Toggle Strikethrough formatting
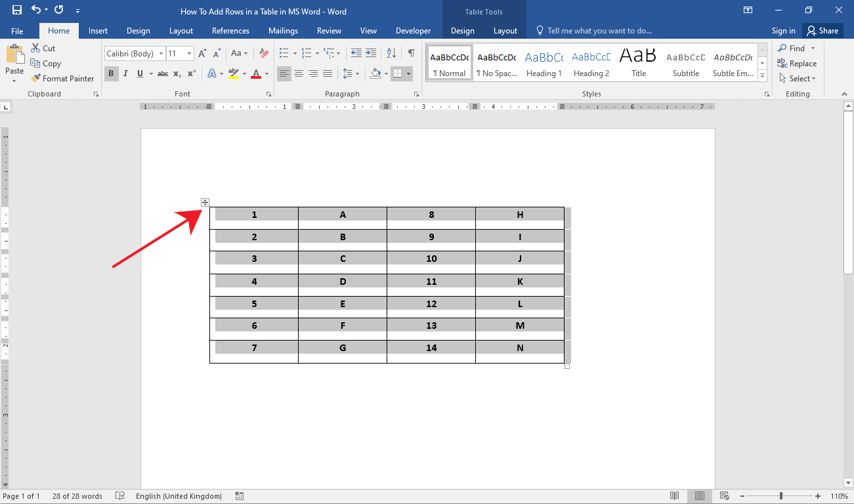854x504 pixels. coord(163,73)
